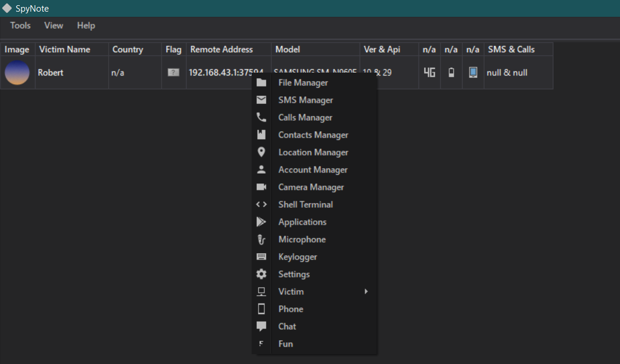This screenshot has height=364, width=620.
Task: Click the Keylogger keyboard icon
Action: [x=261, y=257]
